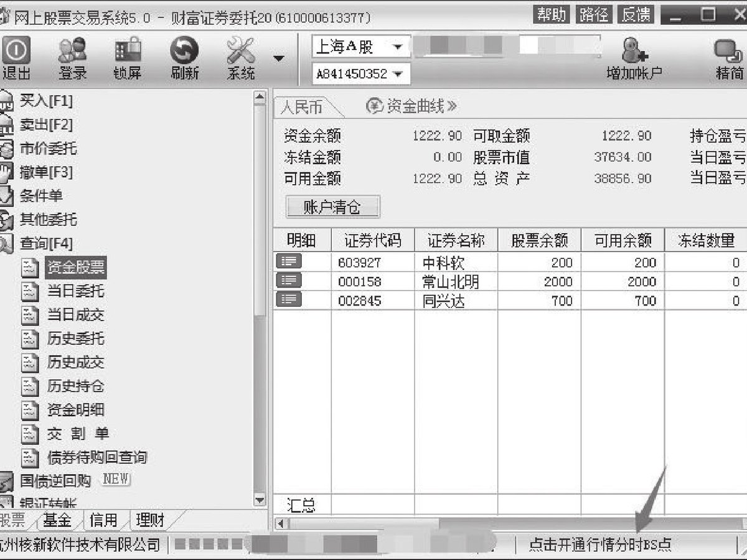Open 交割单 query item
The height and width of the screenshot is (560, 747).
click(x=78, y=434)
